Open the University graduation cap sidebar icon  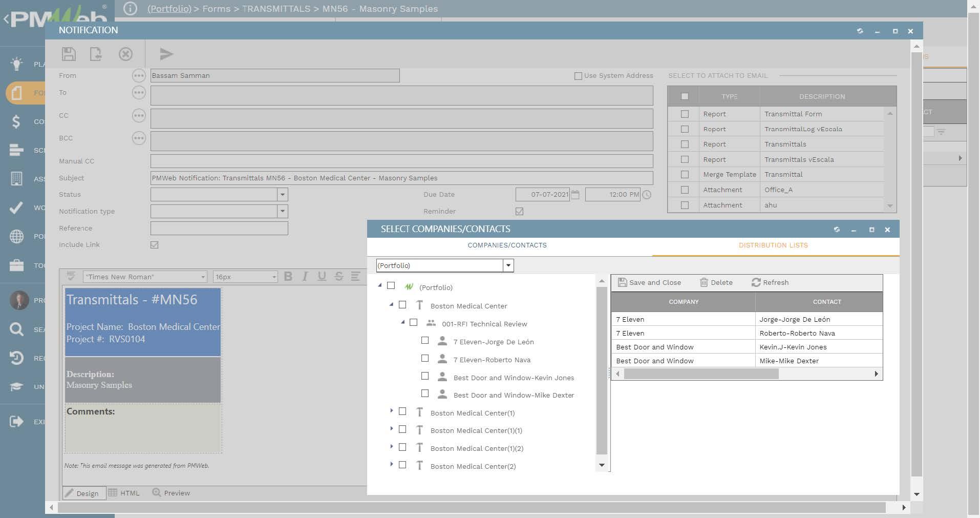coord(16,386)
